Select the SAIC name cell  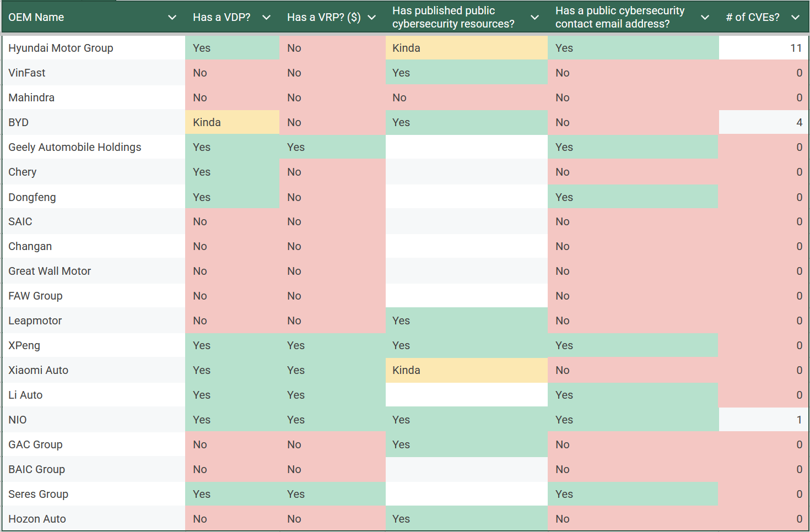click(x=94, y=221)
